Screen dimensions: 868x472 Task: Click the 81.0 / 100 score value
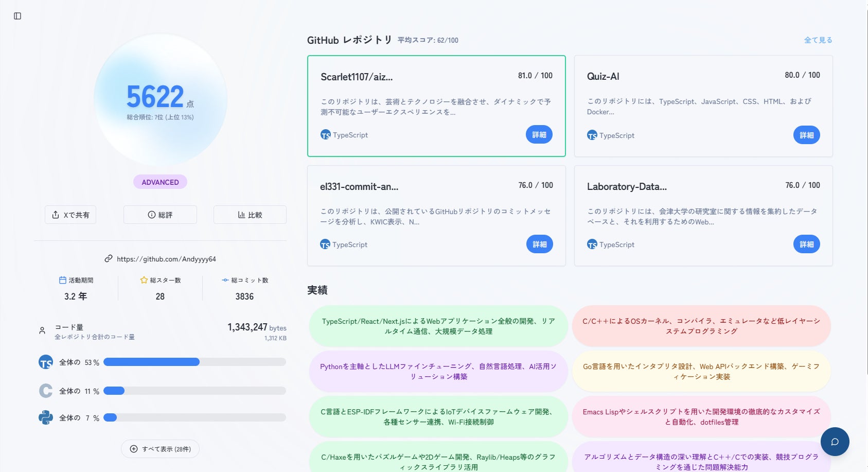pyautogui.click(x=535, y=76)
